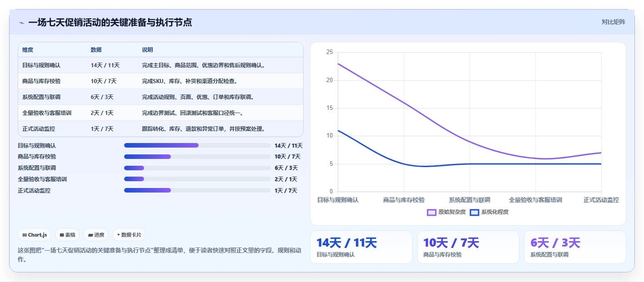Click progress list label 正式活动监控
Image resolution: width=644 pixels, height=282 pixels.
pyautogui.click(x=34, y=191)
